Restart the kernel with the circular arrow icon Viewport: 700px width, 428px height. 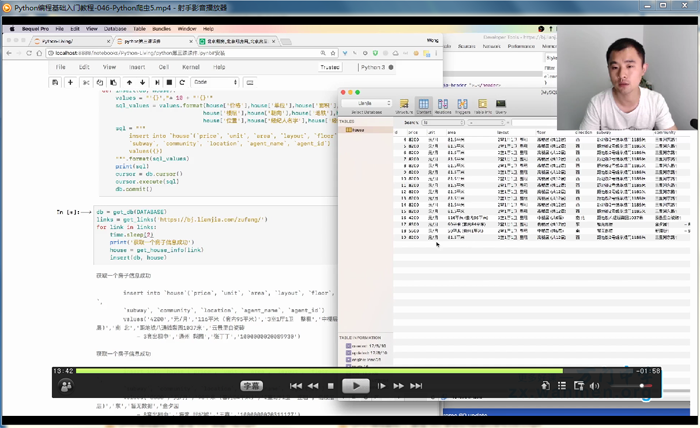click(182, 83)
